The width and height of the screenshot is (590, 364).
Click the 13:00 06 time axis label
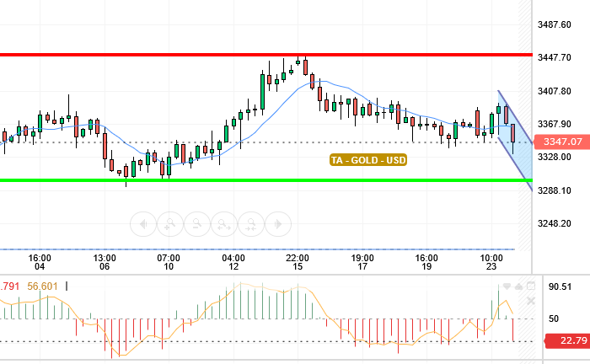105,263
